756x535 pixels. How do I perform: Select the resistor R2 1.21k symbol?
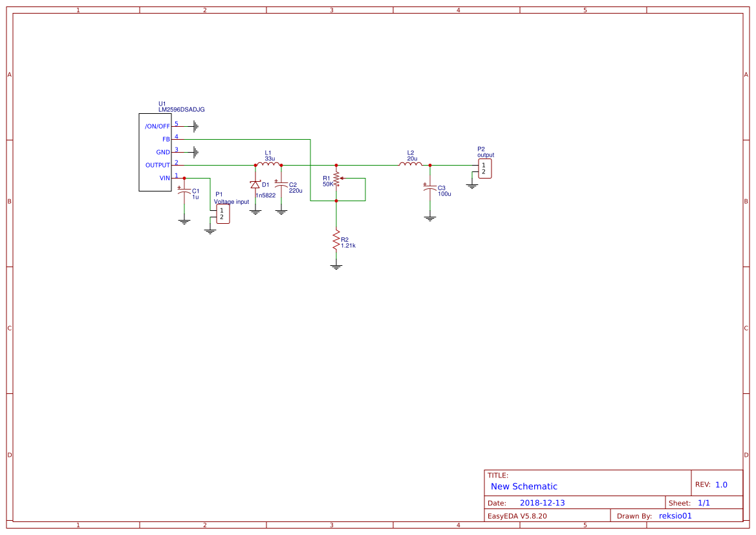click(x=337, y=239)
